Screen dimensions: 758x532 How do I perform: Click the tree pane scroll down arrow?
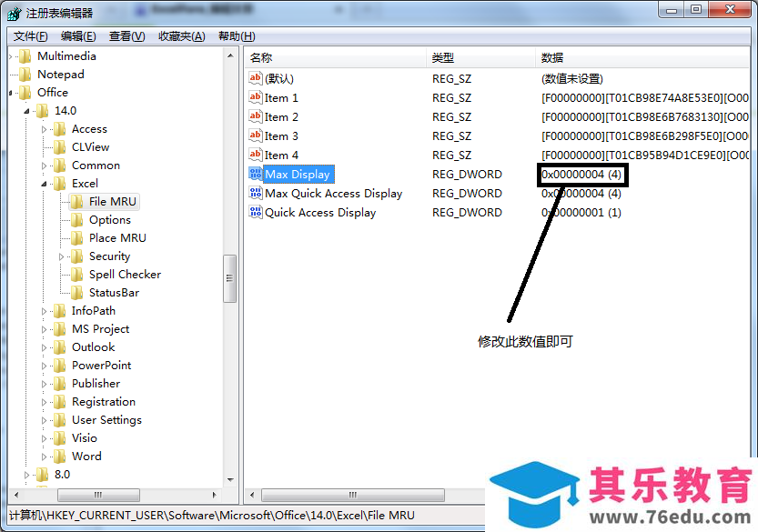(x=230, y=480)
